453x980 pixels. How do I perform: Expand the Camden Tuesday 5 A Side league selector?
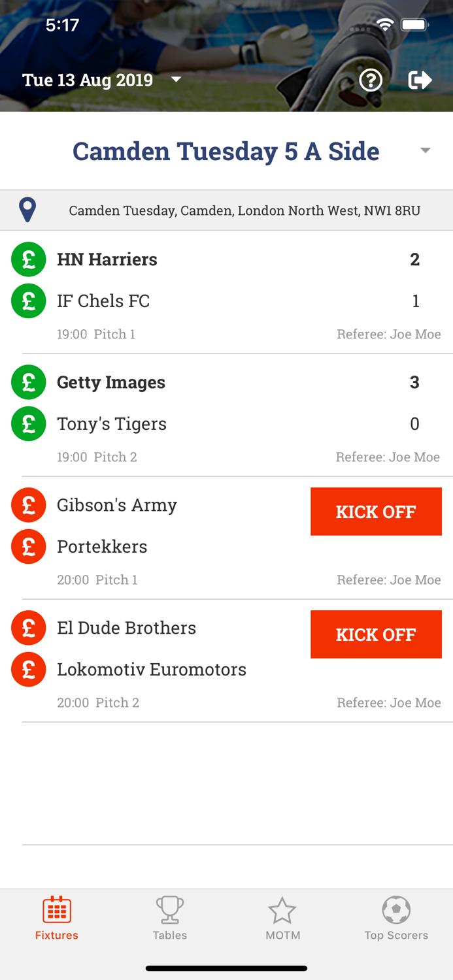tap(226, 150)
